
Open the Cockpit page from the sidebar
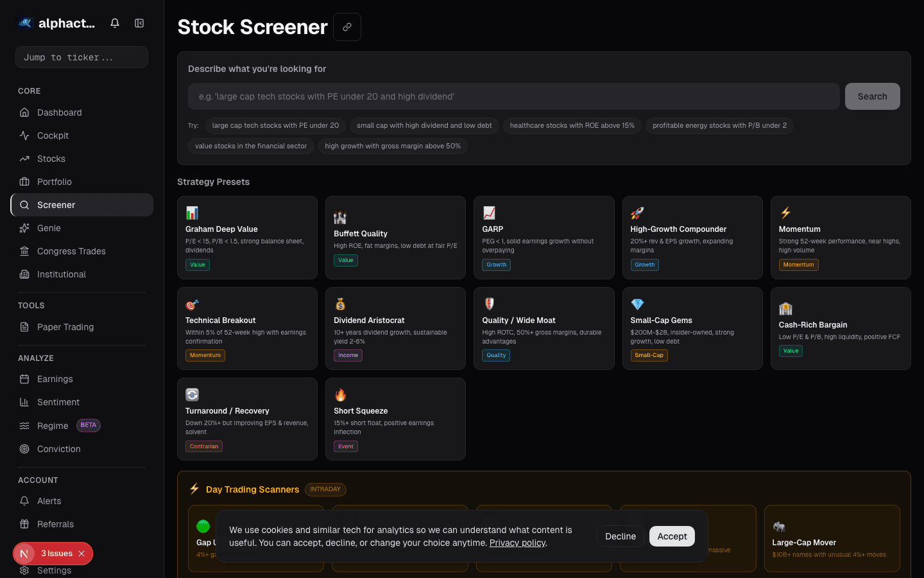[x=51, y=136]
